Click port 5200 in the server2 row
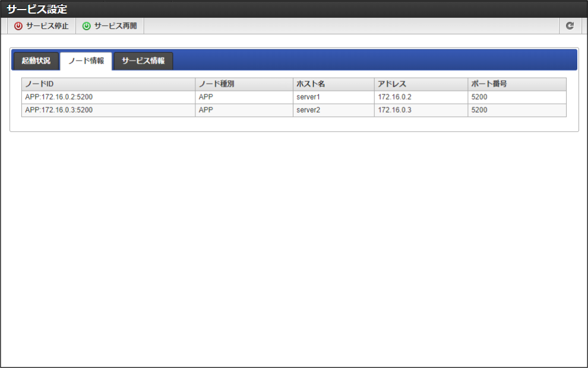Image resolution: width=588 pixels, height=368 pixels. coord(517,110)
